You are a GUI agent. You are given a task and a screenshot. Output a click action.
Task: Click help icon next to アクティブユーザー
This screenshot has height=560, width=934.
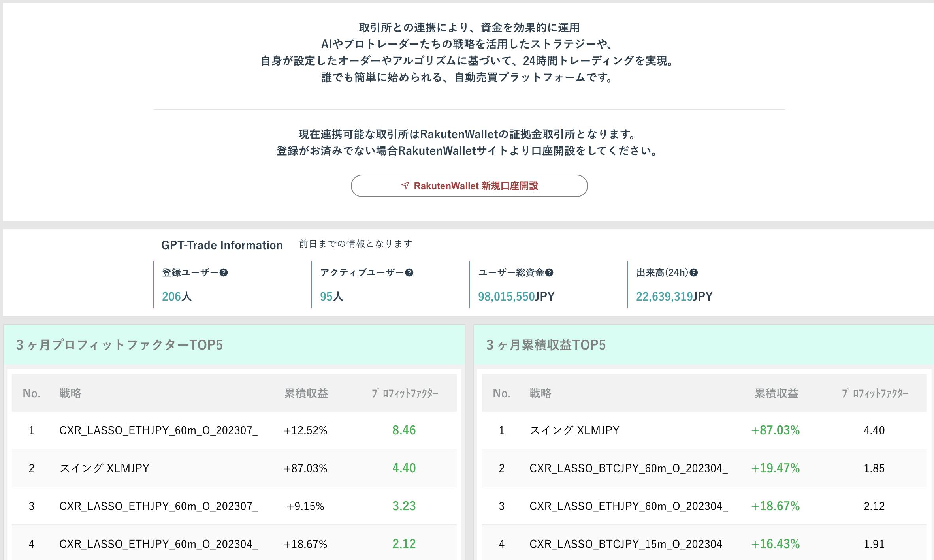pyautogui.click(x=409, y=272)
